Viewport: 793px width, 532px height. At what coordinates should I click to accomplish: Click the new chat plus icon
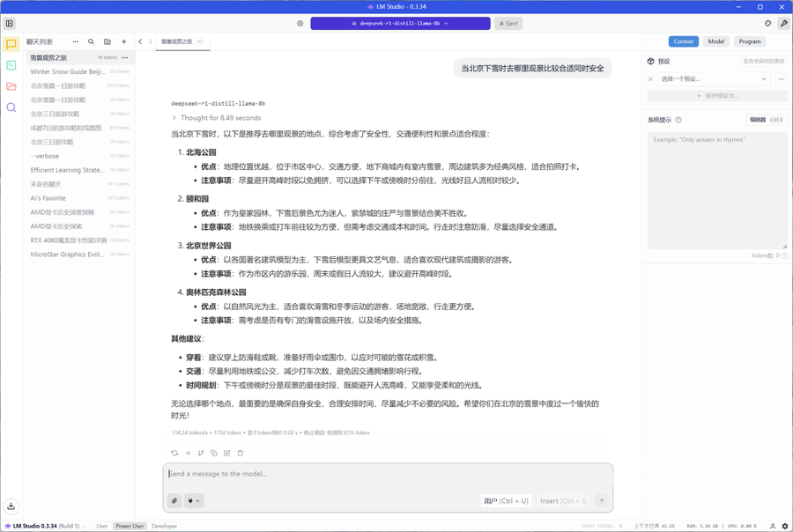tap(124, 41)
